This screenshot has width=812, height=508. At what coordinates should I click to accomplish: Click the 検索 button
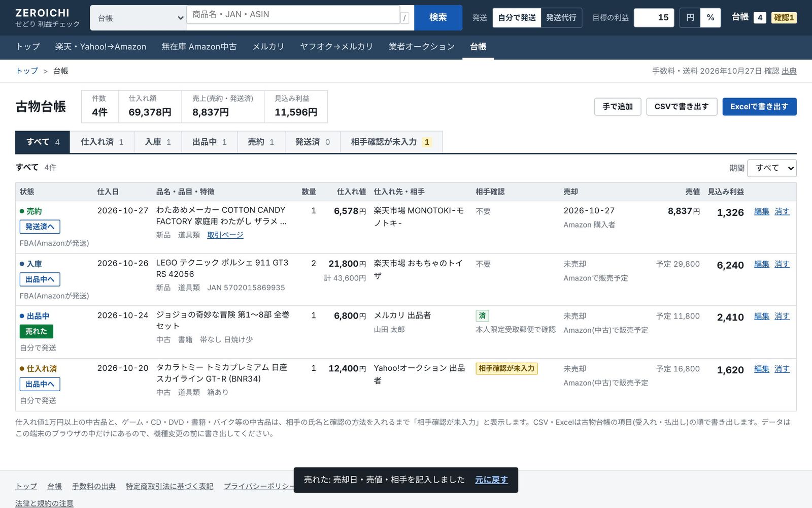click(438, 18)
